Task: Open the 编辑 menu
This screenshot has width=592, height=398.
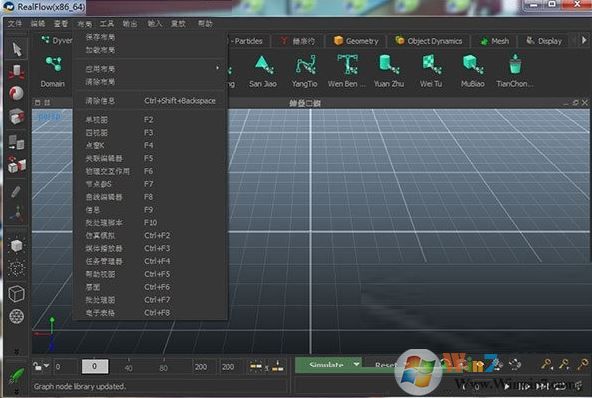Action: pos(38,24)
